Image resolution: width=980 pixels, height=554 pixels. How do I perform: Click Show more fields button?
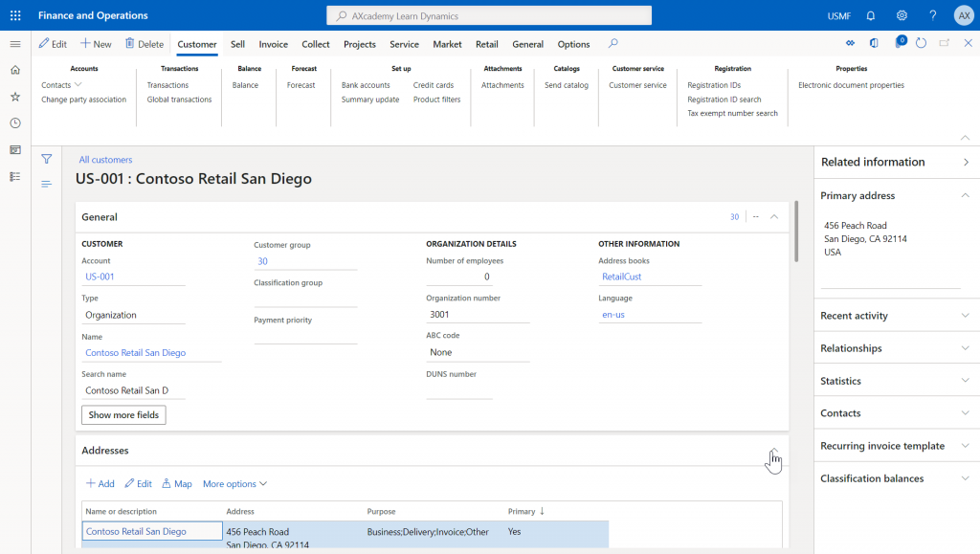coord(123,414)
